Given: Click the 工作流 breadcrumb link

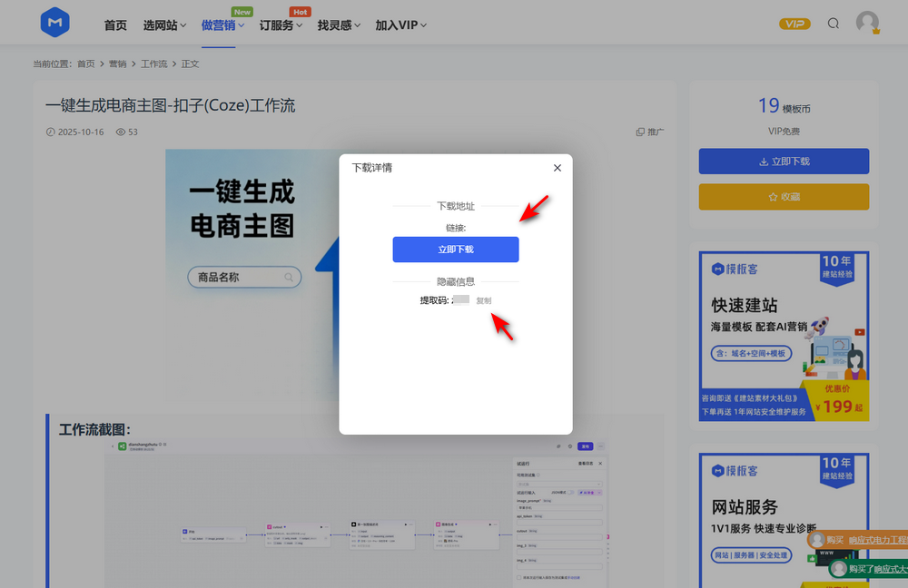Looking at the screenshot, I should point(154,64).
